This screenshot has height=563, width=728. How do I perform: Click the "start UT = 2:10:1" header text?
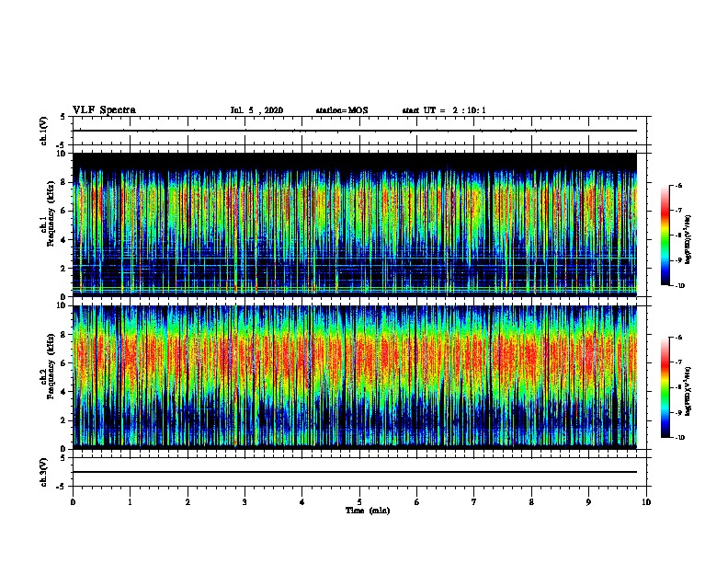444,110
